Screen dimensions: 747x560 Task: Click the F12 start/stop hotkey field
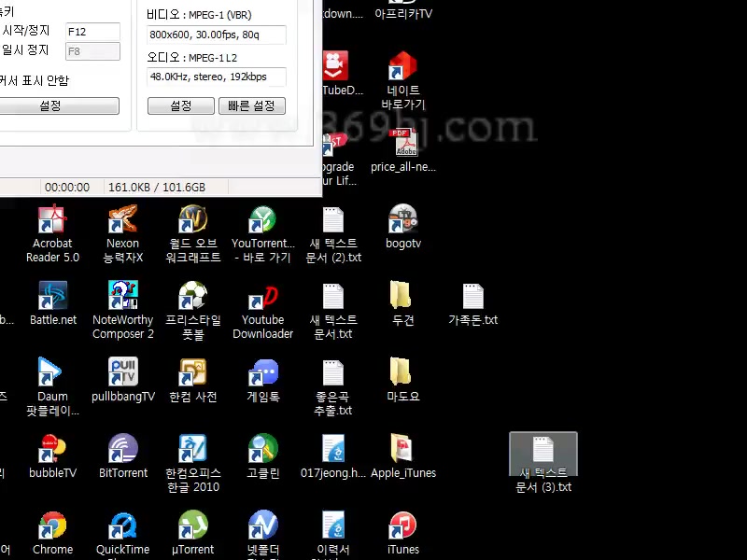(92, 32)
